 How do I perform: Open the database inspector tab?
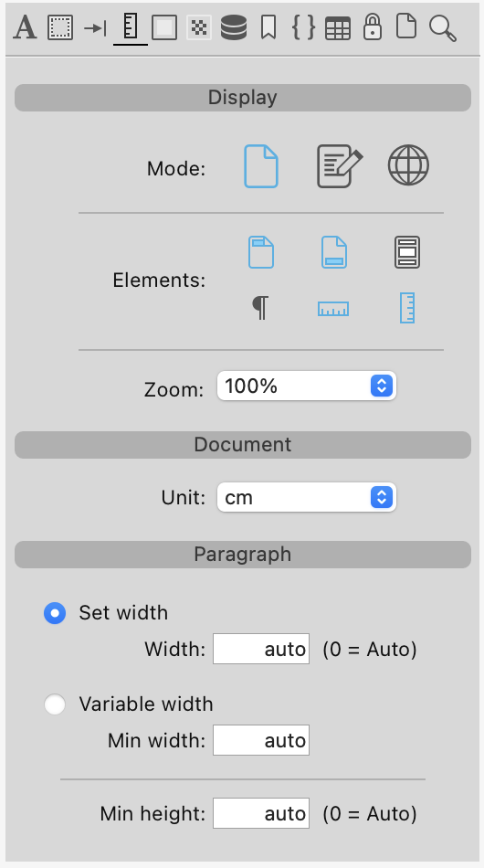[234, 27]
